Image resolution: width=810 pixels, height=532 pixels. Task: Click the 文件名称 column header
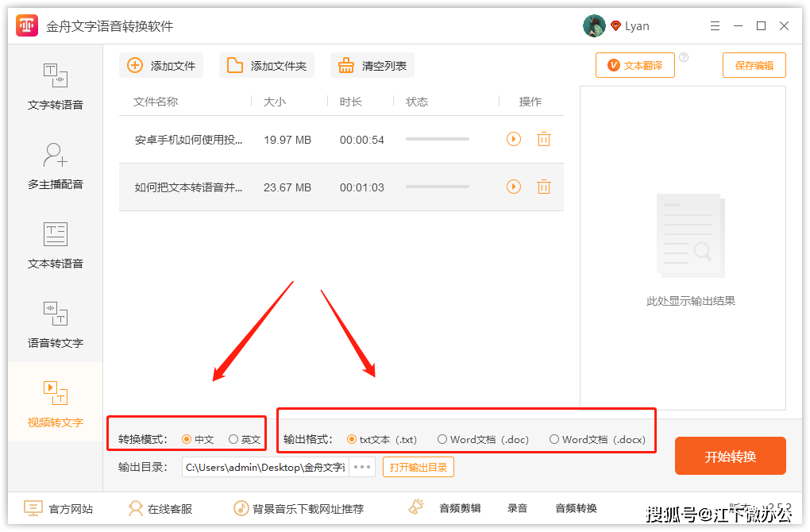coord(156,102)
